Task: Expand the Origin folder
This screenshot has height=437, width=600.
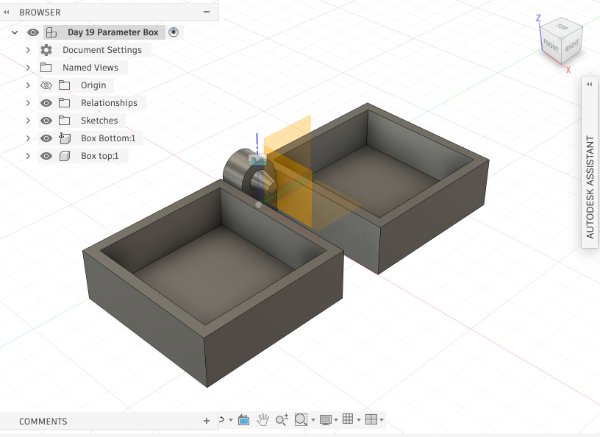Action: (x=28, y=85)
